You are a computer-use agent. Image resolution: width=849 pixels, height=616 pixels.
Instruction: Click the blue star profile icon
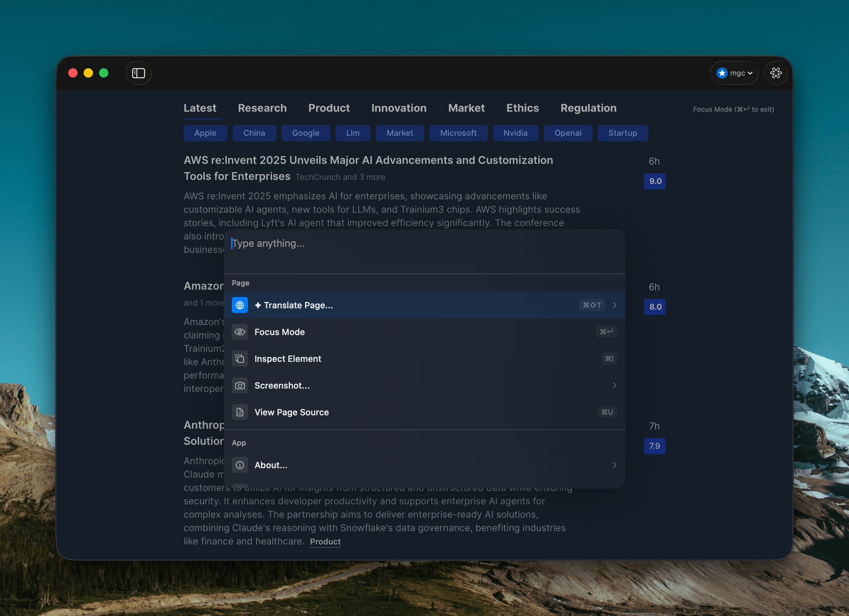pyautogui.click(x=722, y=73)
